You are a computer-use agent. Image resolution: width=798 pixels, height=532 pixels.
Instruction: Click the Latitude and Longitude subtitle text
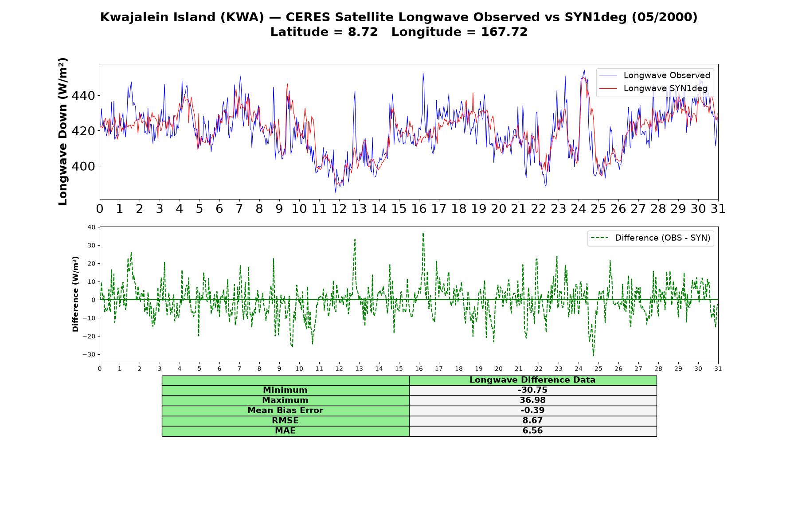(x=399, y=32)
